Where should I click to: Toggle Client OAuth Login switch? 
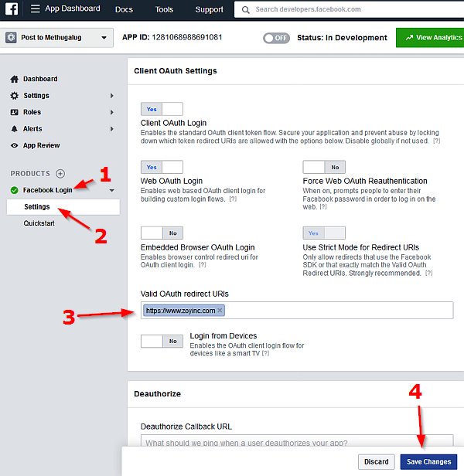[162, 109]
